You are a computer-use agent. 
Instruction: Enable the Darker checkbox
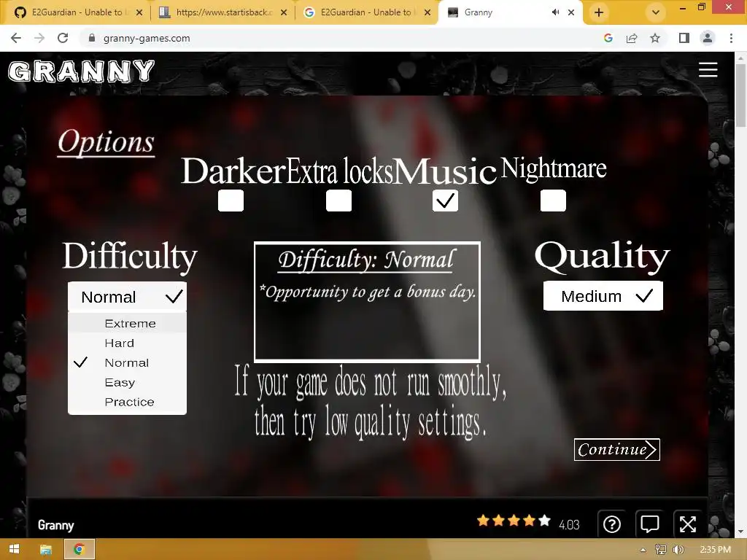[231, 201]
